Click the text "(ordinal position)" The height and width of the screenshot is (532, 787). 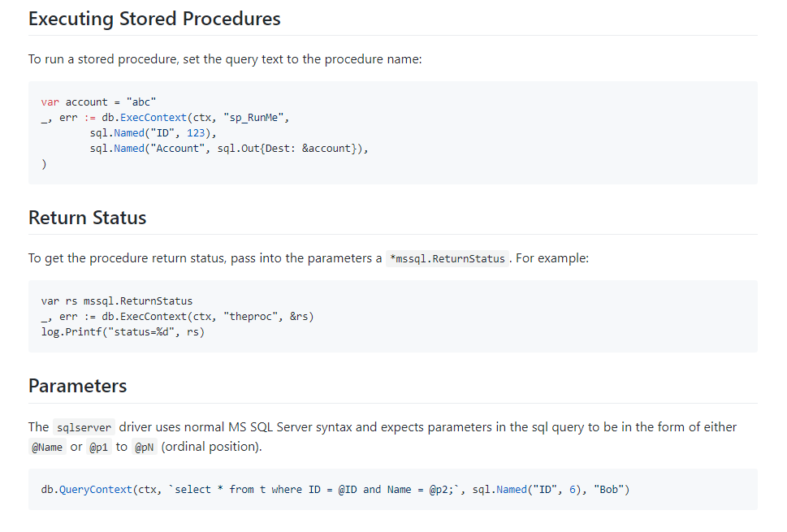211,448
